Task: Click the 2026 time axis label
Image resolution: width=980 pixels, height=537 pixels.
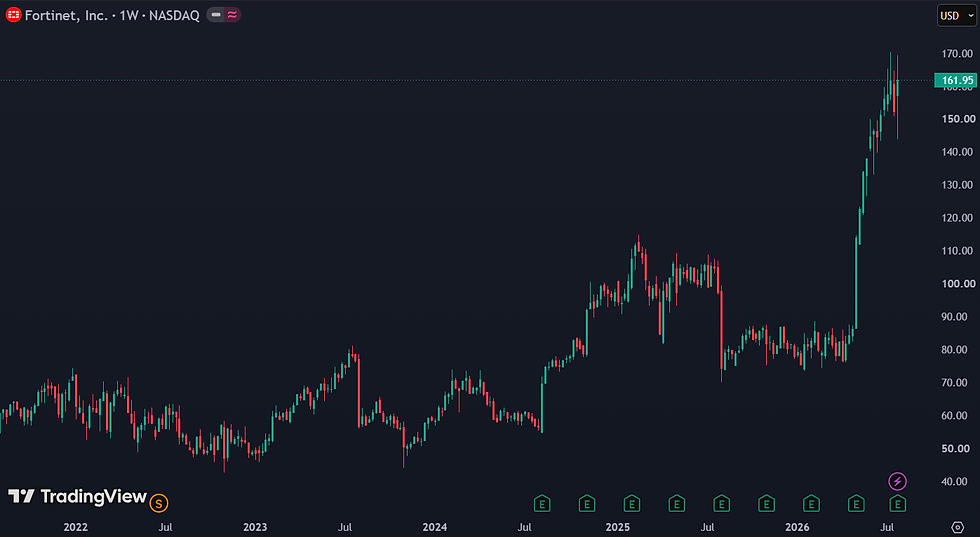Action: (x=797, y=528)
